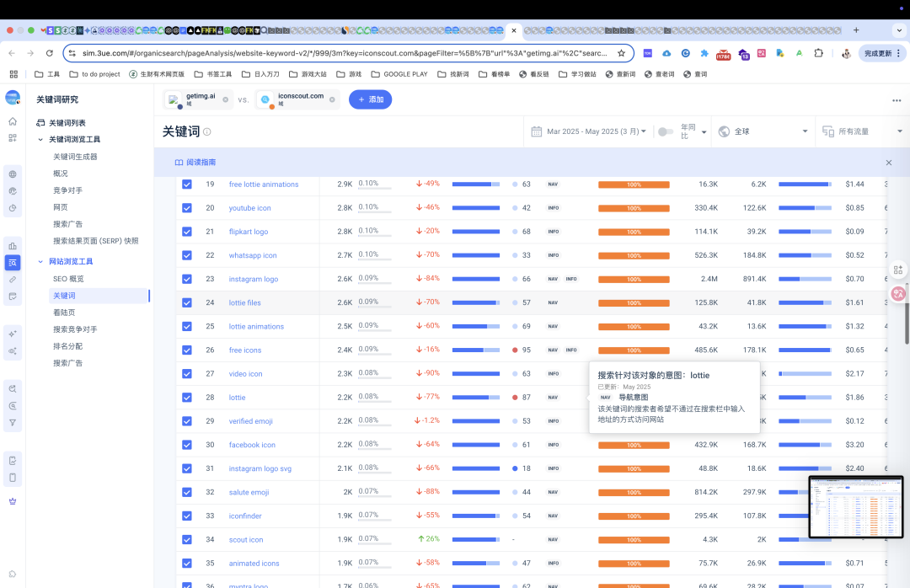Click the translate floating icon on right edge
The width and height of the screenshot is (910, 588).
point(898,294)
